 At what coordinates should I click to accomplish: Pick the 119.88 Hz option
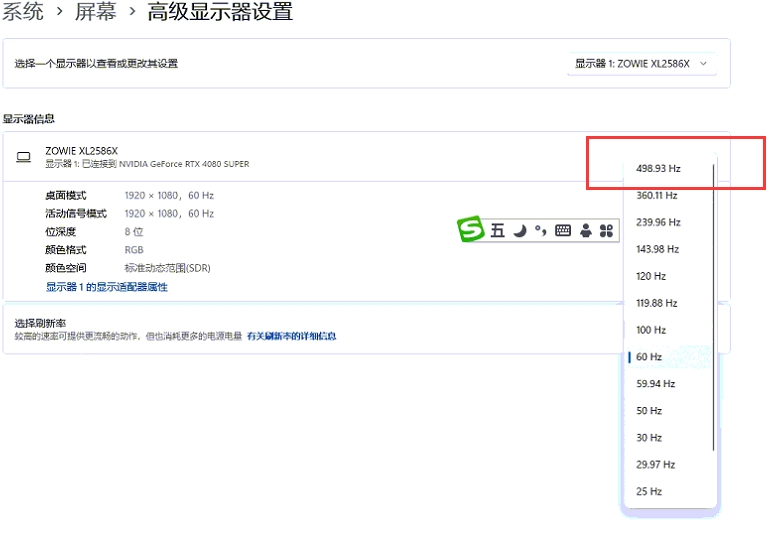[668, 303]
